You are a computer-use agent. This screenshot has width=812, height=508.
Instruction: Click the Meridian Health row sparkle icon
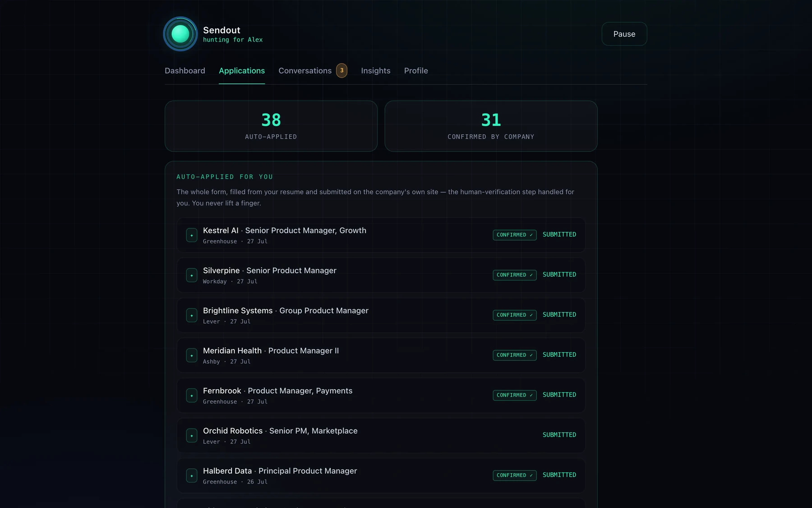[192, 355]
